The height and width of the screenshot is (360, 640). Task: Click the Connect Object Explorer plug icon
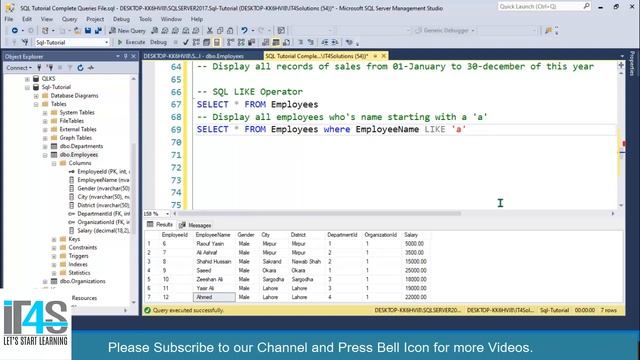point(40,68)
